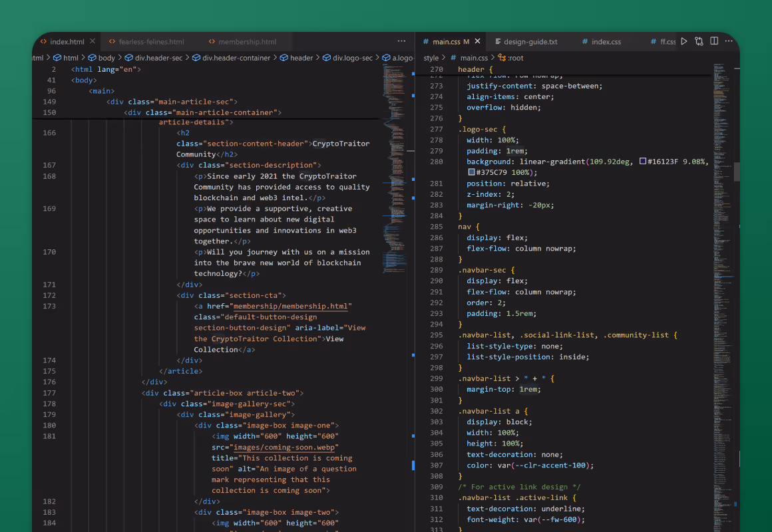
Task: Click line number 309 in main.css
Action: tap(436, 487)
